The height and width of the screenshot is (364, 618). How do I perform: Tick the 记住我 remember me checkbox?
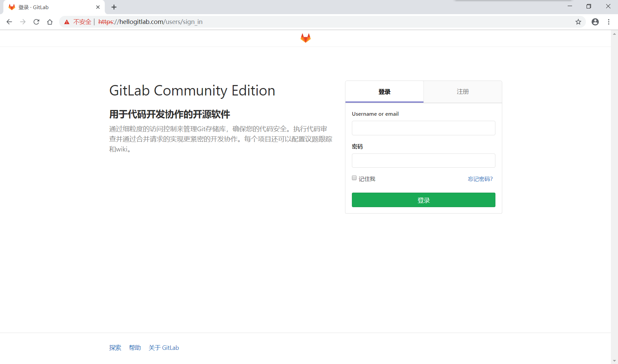tap(354, 178)
